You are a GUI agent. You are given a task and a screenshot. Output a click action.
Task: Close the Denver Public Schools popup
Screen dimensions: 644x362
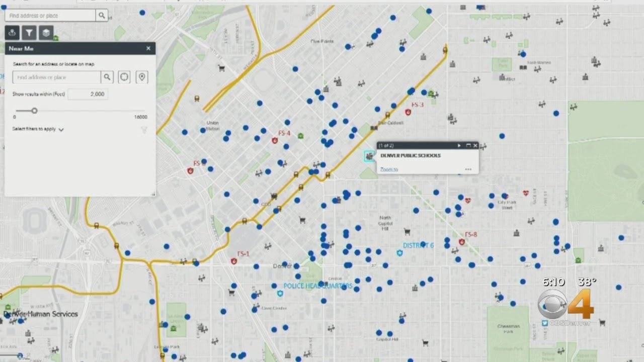pyautogui.click(x=475, y=146)
